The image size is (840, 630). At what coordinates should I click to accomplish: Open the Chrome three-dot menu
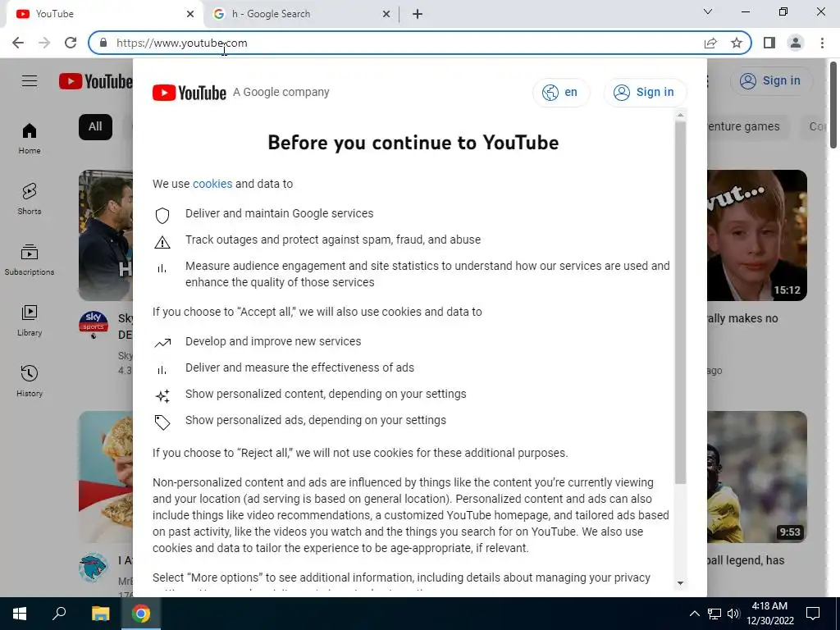click(x=822, y=43)
